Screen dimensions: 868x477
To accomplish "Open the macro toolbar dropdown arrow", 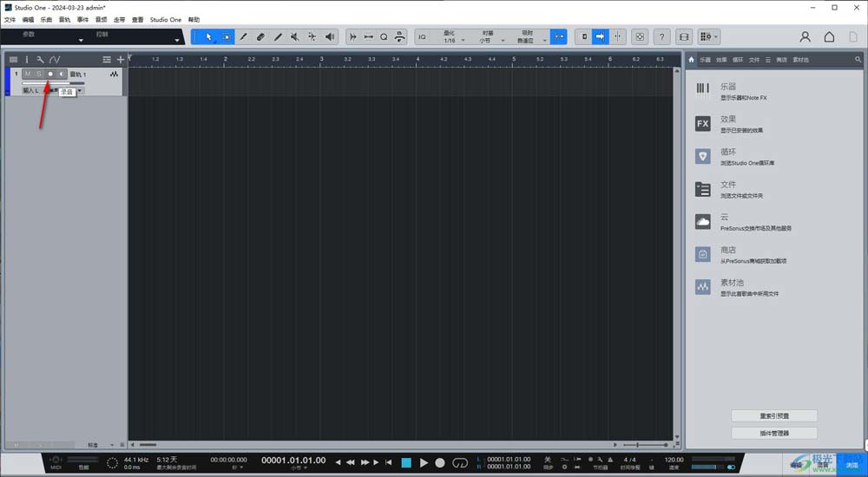I will coord(716,36).
